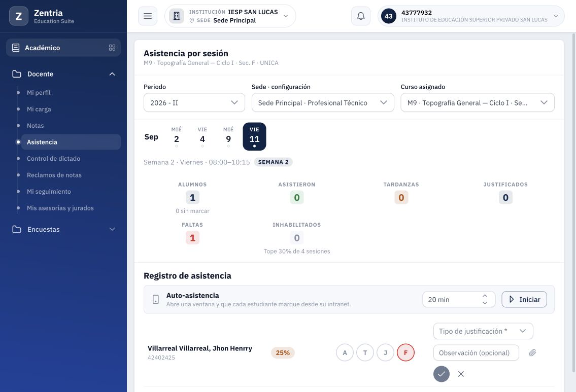Adjust the 20 min duration stepper

point(485,300)
